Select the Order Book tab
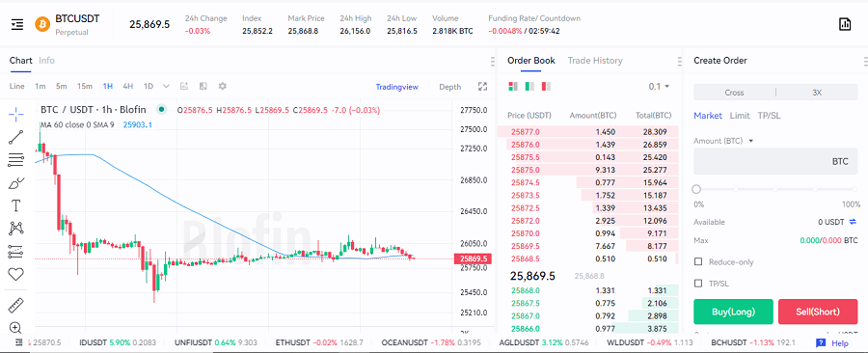 coord(531,61)
